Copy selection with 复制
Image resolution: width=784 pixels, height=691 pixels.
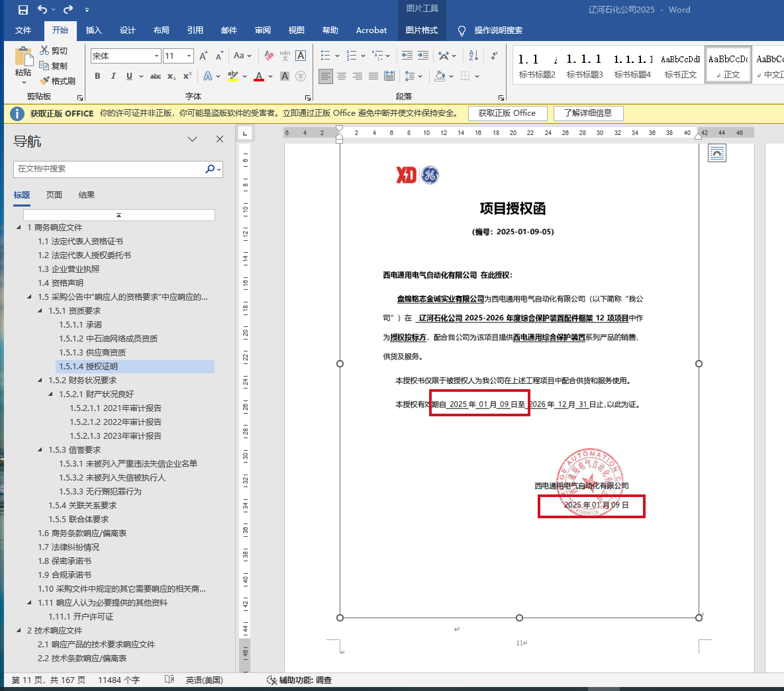[x=54, y=66]
